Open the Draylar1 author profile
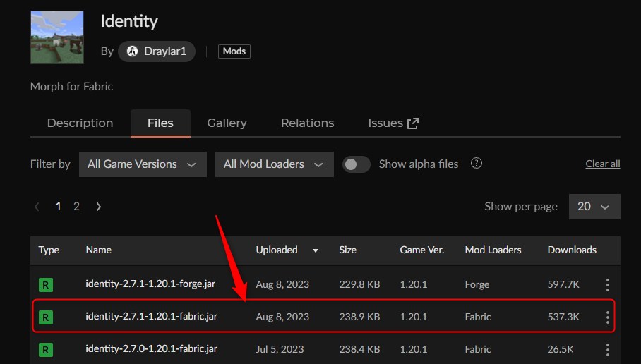Viewport: 641px width, 364px height. [x=156, y=51]
